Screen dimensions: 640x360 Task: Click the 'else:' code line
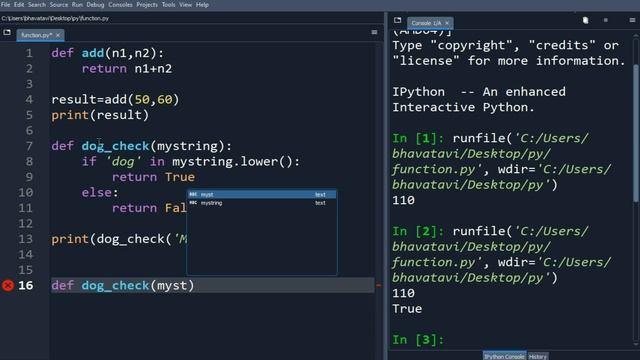point(100,193)
